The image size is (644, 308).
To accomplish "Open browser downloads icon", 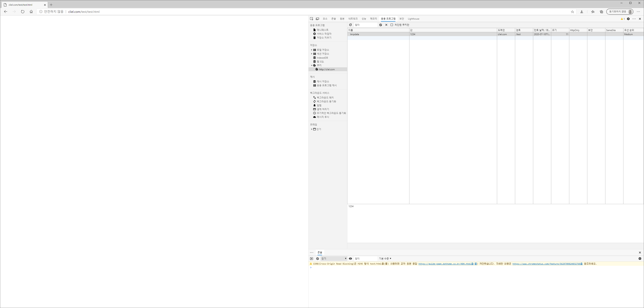I will coord(582,11).
